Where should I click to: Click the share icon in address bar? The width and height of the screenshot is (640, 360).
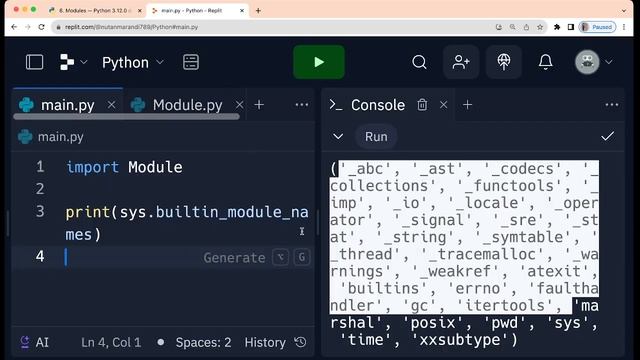[526, 27]
